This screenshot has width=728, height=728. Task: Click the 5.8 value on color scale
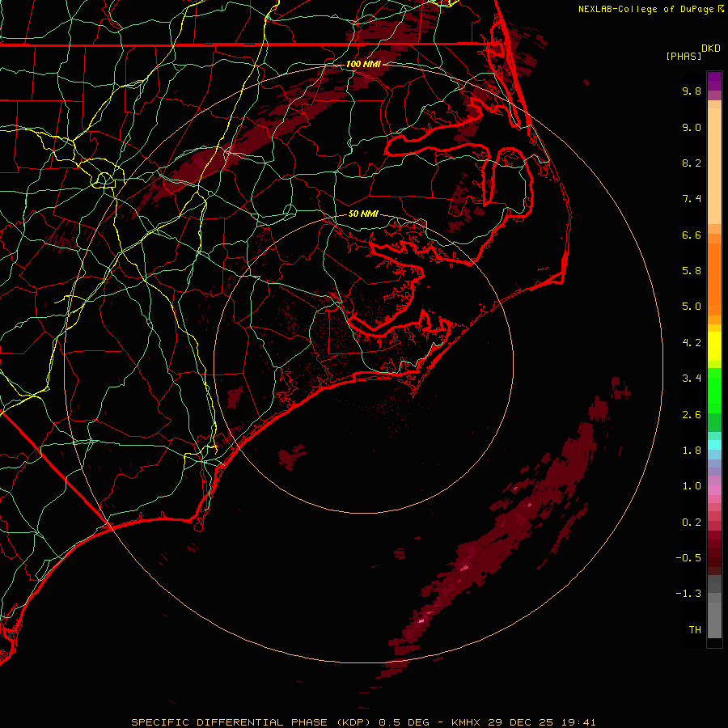[x=692, y=271]
